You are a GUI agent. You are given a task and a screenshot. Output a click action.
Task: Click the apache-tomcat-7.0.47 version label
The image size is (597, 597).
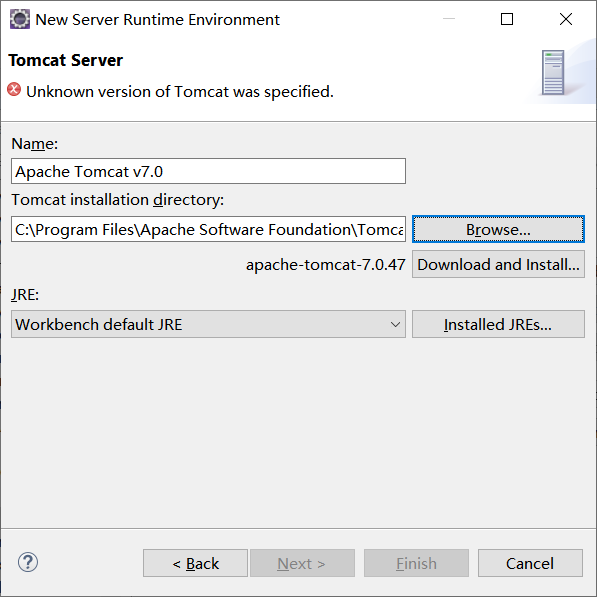pos(326,265)
